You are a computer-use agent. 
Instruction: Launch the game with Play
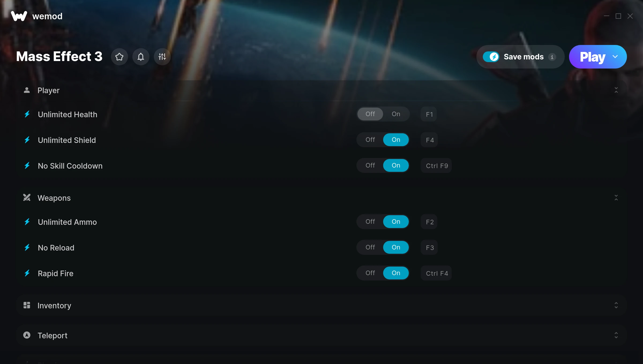tap(592, 57)
